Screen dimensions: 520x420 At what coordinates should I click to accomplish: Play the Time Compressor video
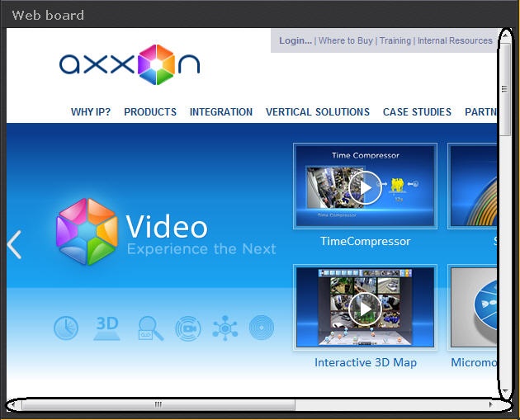365,187
